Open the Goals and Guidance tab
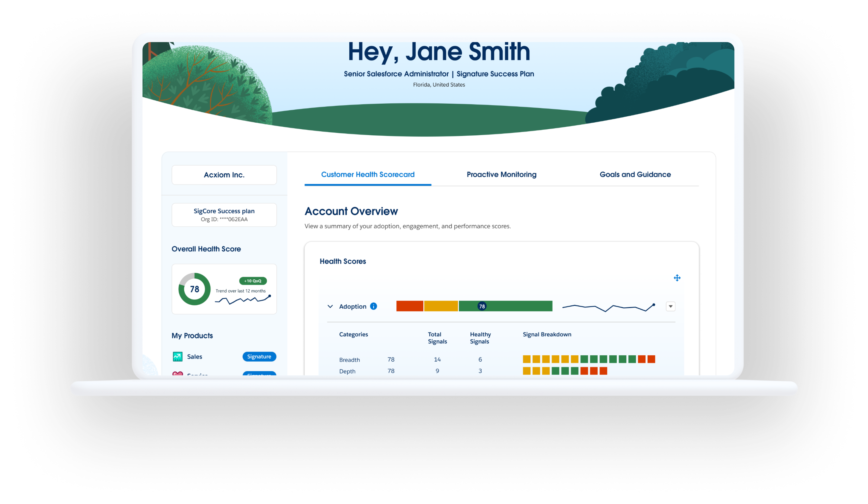Image resolution: width=868 pixels, height=504 pixels. (x=635, y=174)
